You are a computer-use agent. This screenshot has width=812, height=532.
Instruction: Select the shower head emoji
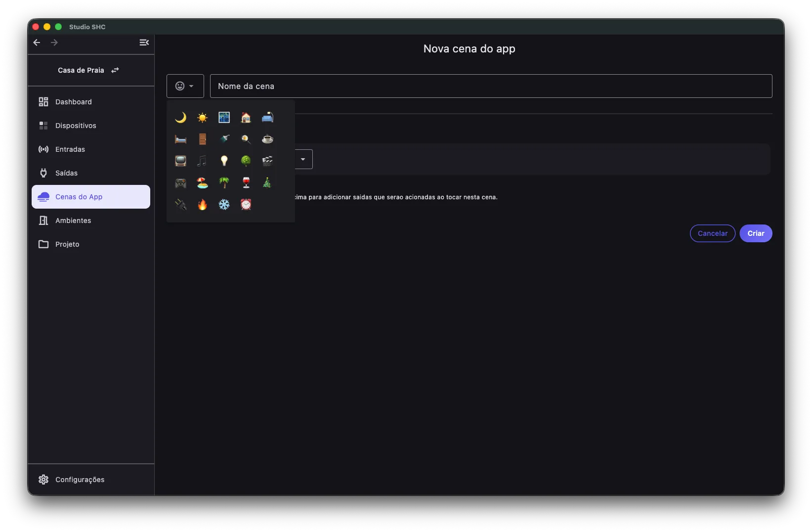(x=224, y=139)
